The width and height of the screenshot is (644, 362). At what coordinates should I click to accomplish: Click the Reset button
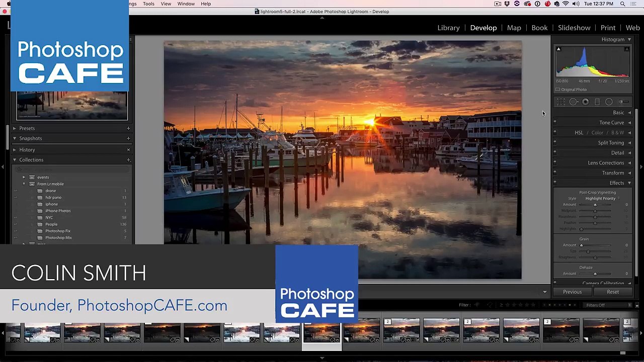coord(612,292)
